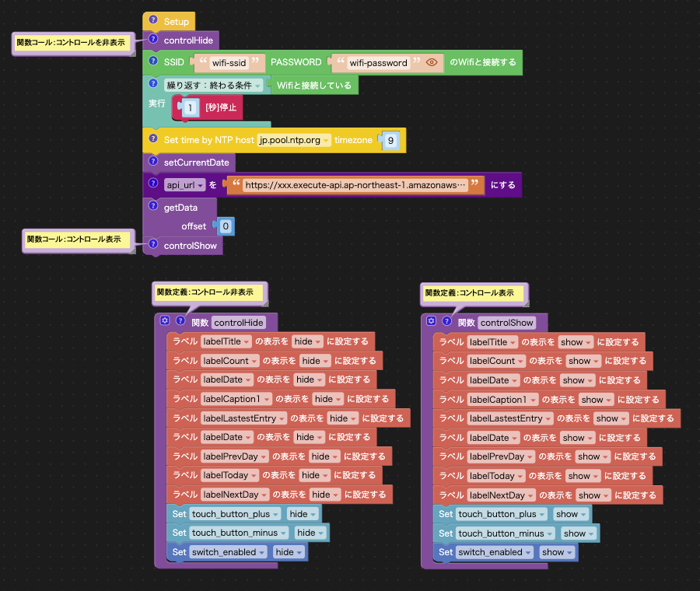Viewport: 700px width, 591px height.
Task: Edit the wifi-ssid text field
Action: pyautogui.click(x=229, y=63)
